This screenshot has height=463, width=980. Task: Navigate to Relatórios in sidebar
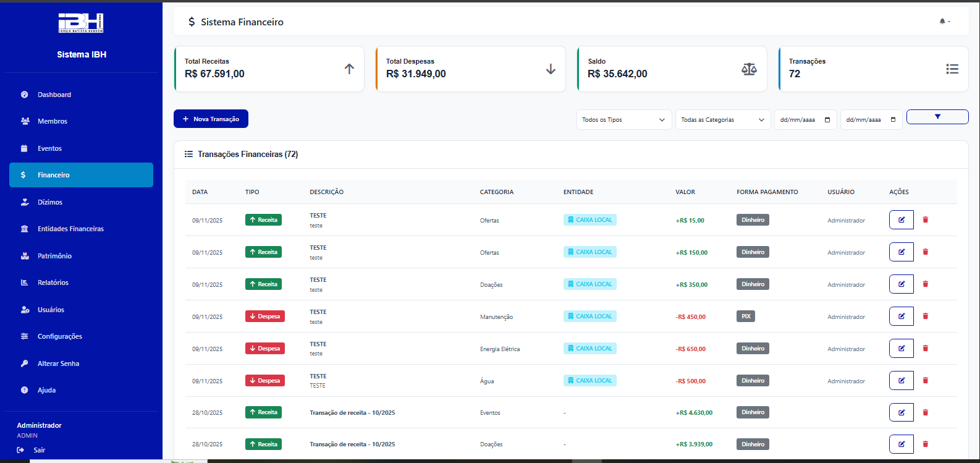point(53,282)
